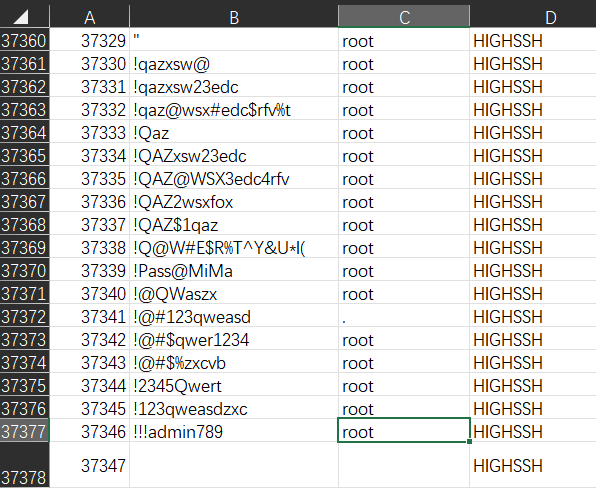Select cell with value 37347
Image resolution: width=596 pixels, height=488 pixels.
(90, 465)
